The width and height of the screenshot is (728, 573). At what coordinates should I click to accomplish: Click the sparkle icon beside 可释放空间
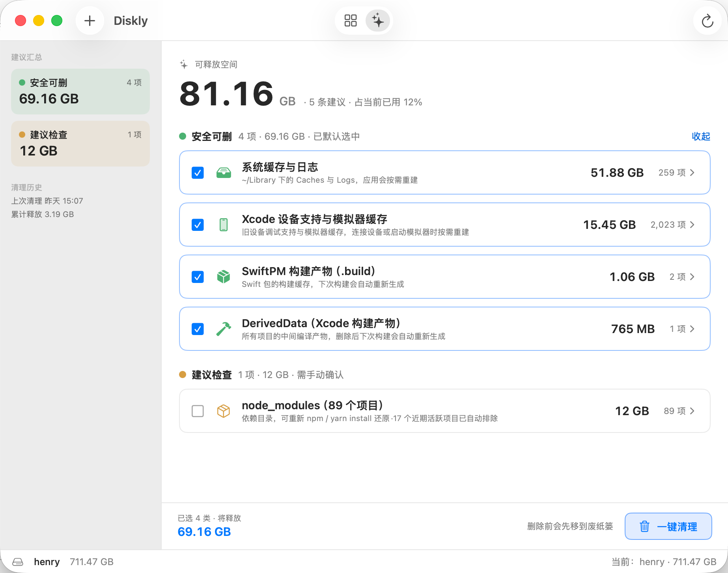184,64
